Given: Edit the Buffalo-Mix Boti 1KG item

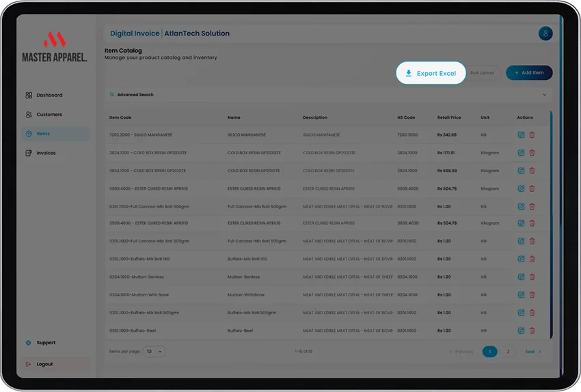Looking at the screenshot, I should click(521, 259).
